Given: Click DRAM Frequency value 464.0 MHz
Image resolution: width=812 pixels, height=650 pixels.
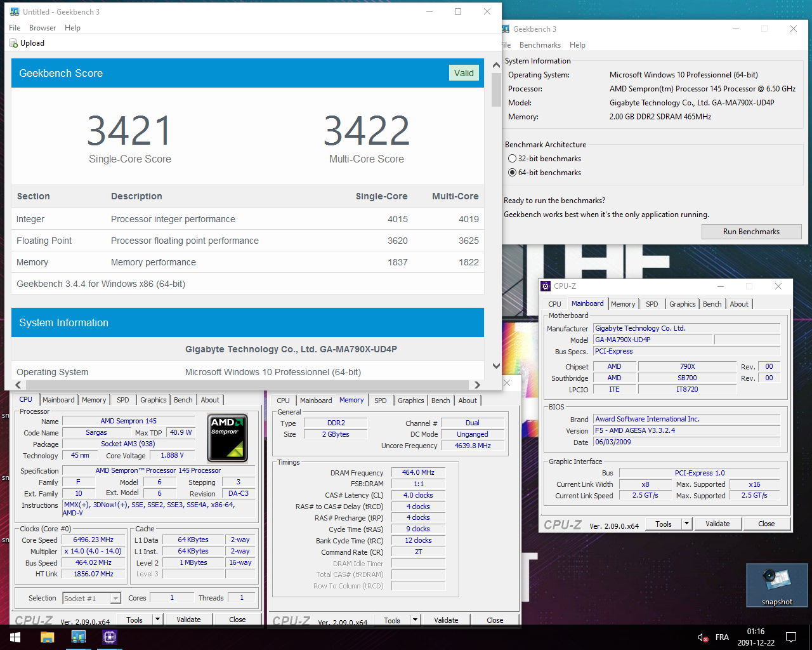Looking at the screenshot, I should (418, 472).
